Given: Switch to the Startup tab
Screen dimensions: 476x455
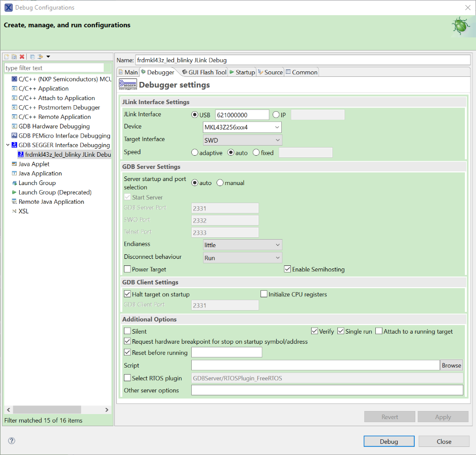Looking at the screenshot, I should pyautogui.click(x=242, y=72).
